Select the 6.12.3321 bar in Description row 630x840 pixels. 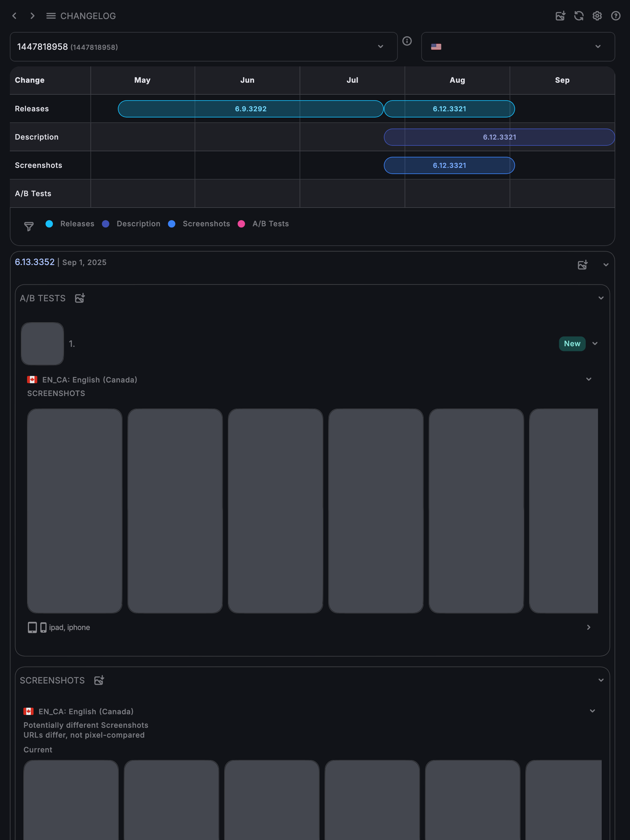click(x=499, y=137)
